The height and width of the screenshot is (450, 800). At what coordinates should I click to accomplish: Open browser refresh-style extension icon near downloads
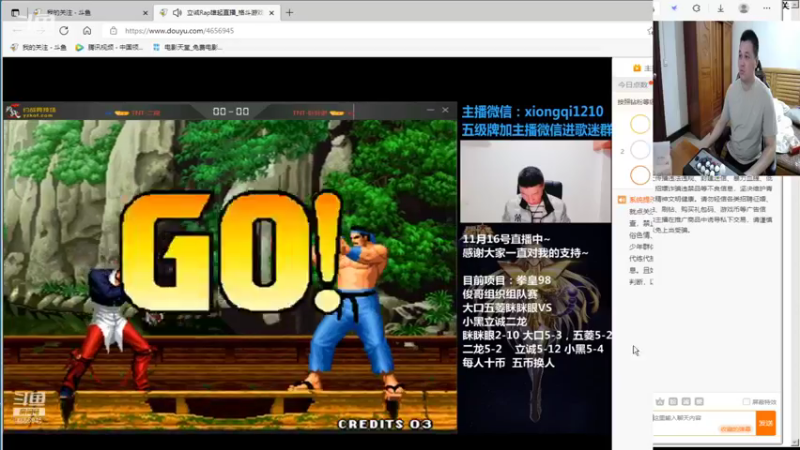tap(696, 8)
